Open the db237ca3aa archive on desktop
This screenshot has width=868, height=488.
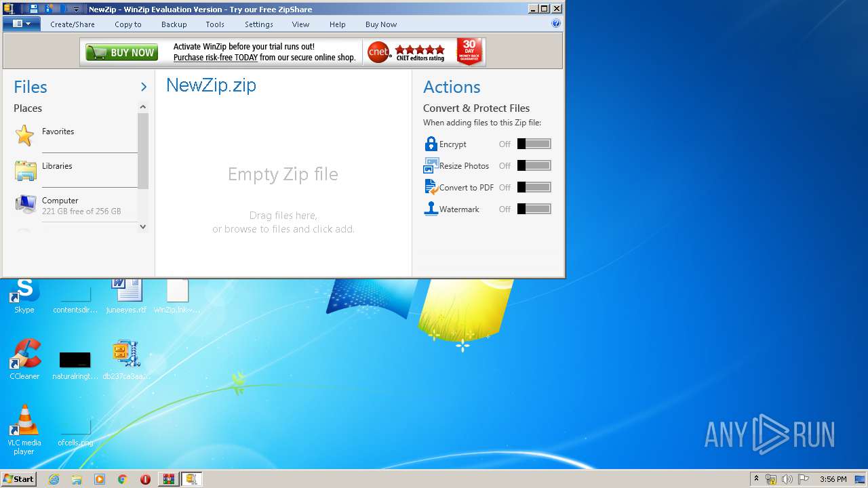pyautogui.click(x=126, y=359)
